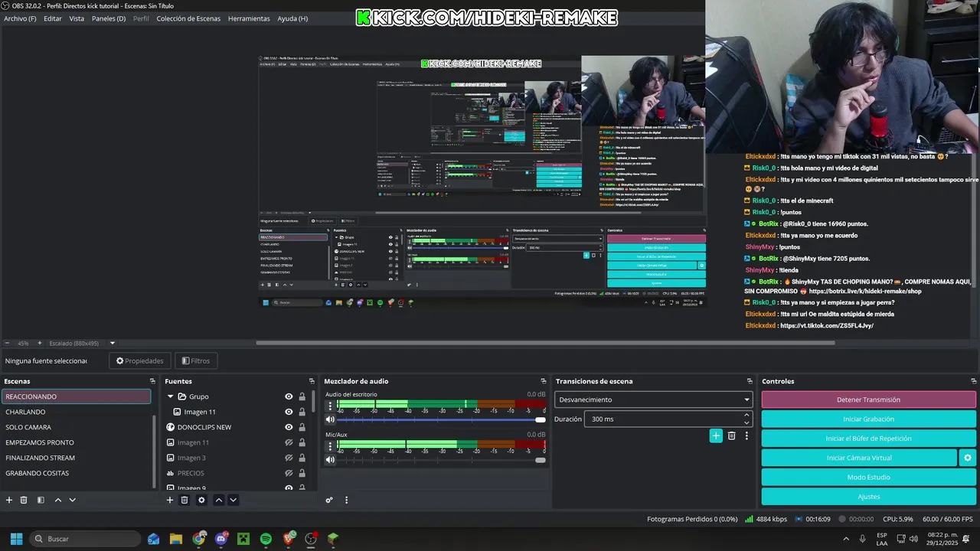Open the Vista menu
The width and height of the screenshot is (980, 551).
tap(77, 18)
